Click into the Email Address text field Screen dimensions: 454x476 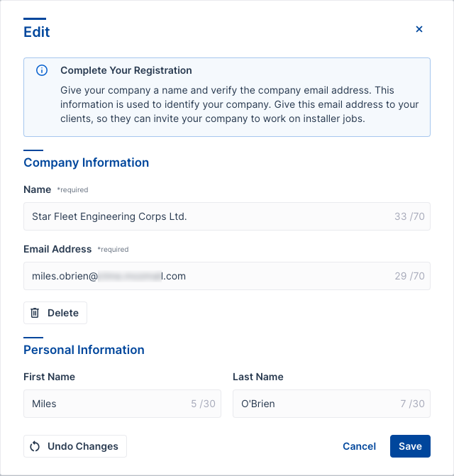click(206, 276)
